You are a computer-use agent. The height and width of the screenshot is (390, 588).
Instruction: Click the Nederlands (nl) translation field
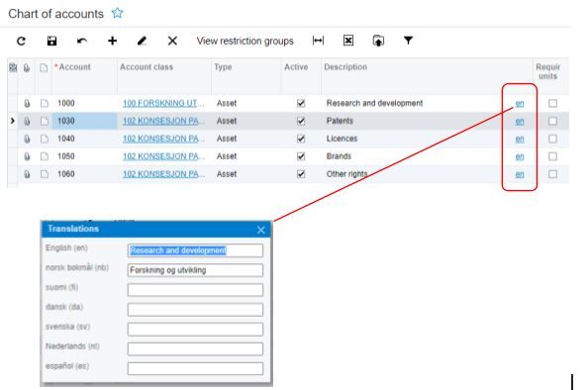[x=195, y=348]
